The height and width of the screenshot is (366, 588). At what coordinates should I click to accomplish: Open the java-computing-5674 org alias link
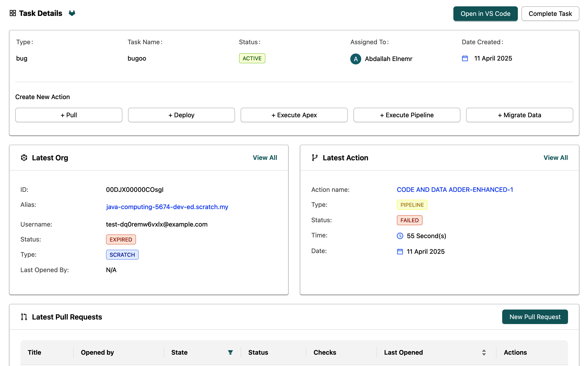[167, 207]
